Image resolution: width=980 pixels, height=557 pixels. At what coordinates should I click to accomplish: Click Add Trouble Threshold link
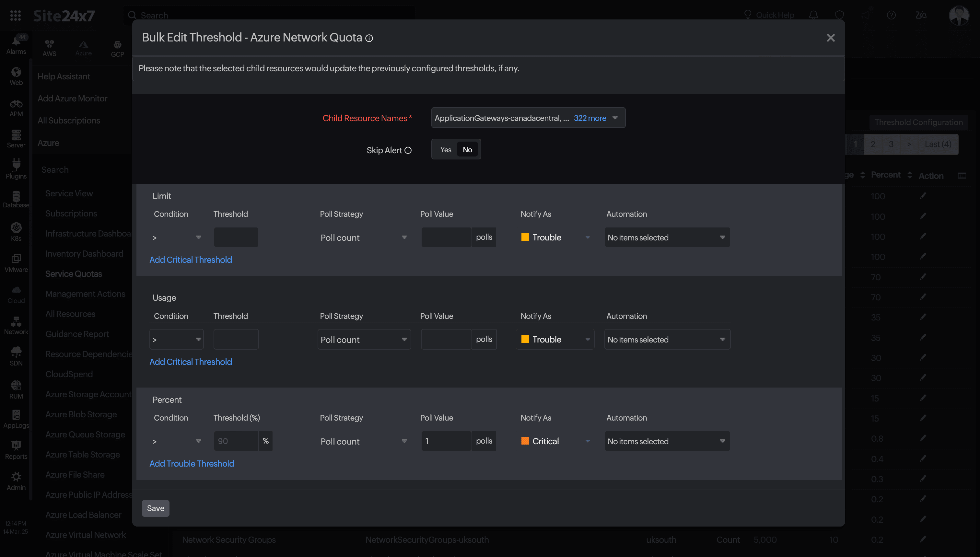click(192, 463)
